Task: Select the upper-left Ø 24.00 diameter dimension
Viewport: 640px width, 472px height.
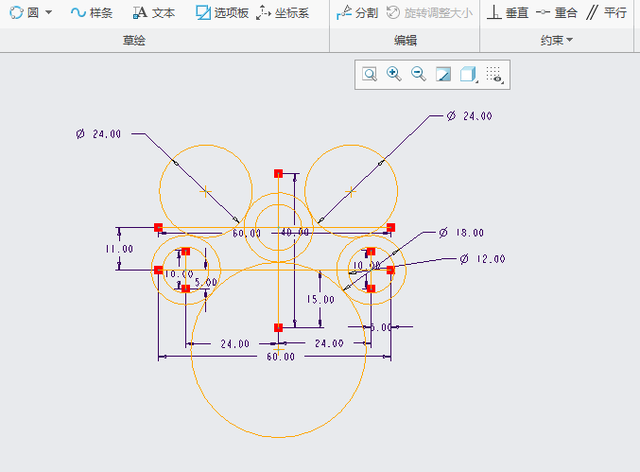Action: (98, 134)
